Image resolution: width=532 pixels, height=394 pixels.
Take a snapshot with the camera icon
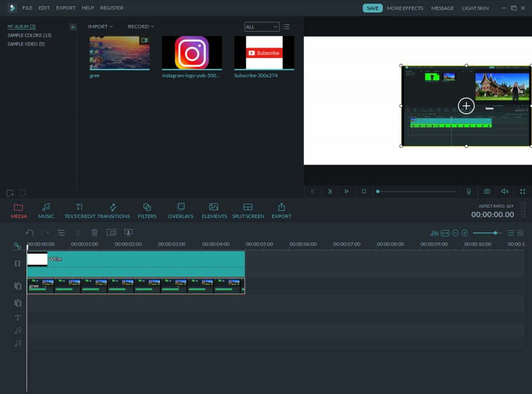pyautogui.click(x=487, y=191)
